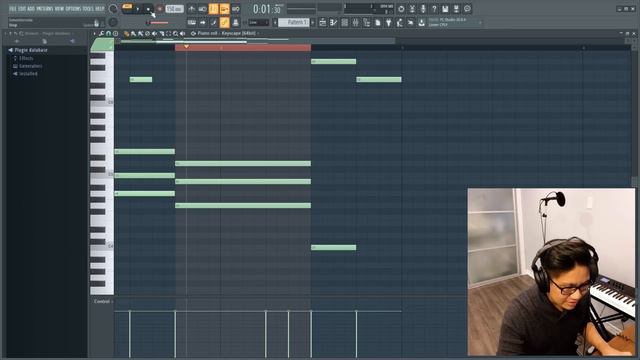Open piano roll menu arrow
The height and width of the screenshot is (360, 640).
(94, 33)
